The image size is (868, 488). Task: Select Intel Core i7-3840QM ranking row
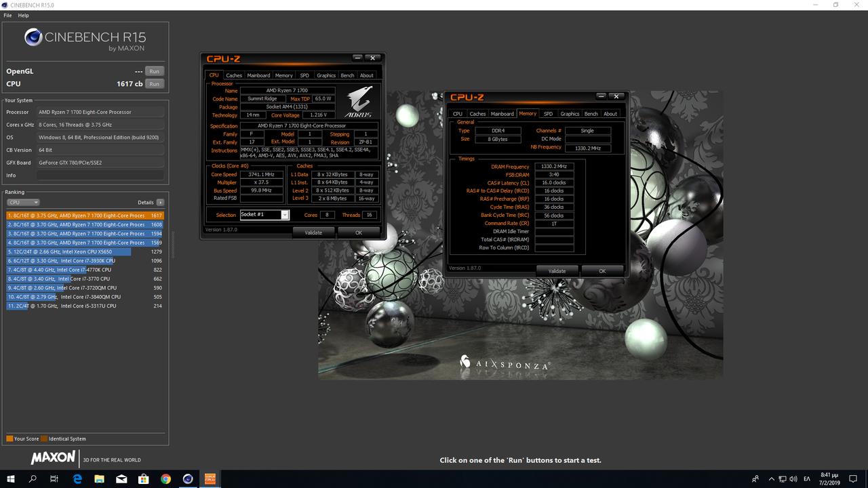click(x=85, y=297)
